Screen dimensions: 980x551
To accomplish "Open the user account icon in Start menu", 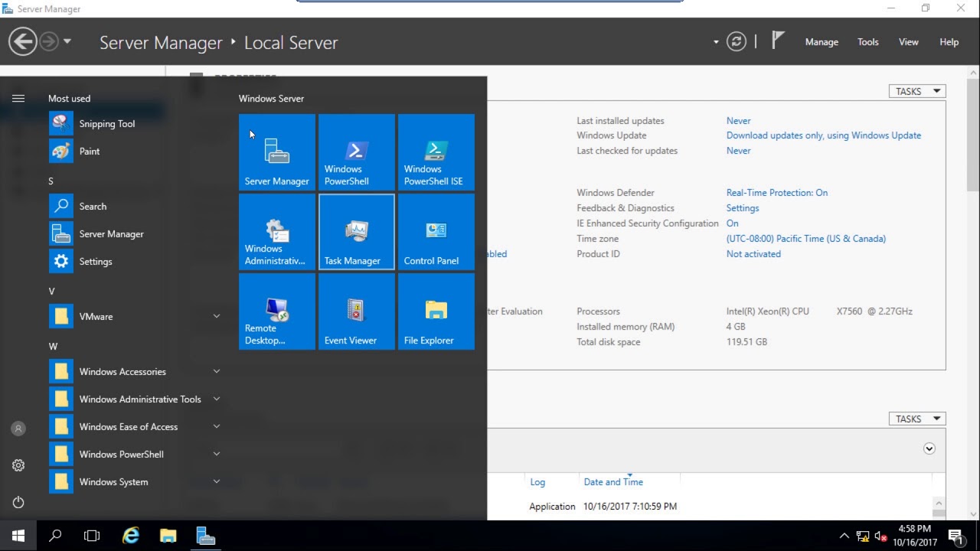I will 18,429.
